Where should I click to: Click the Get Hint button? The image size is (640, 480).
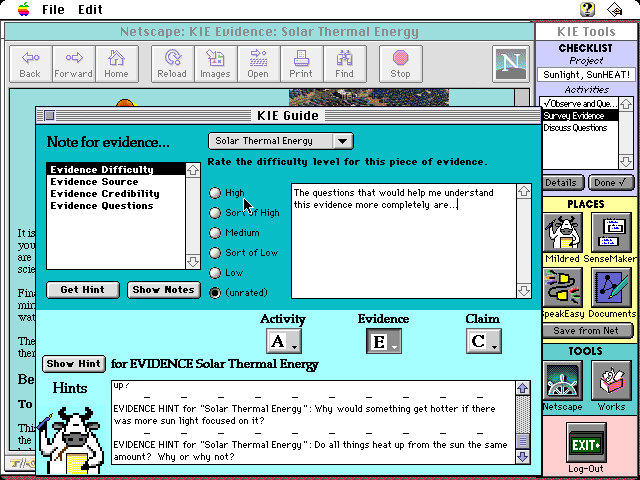click(83, 290)
